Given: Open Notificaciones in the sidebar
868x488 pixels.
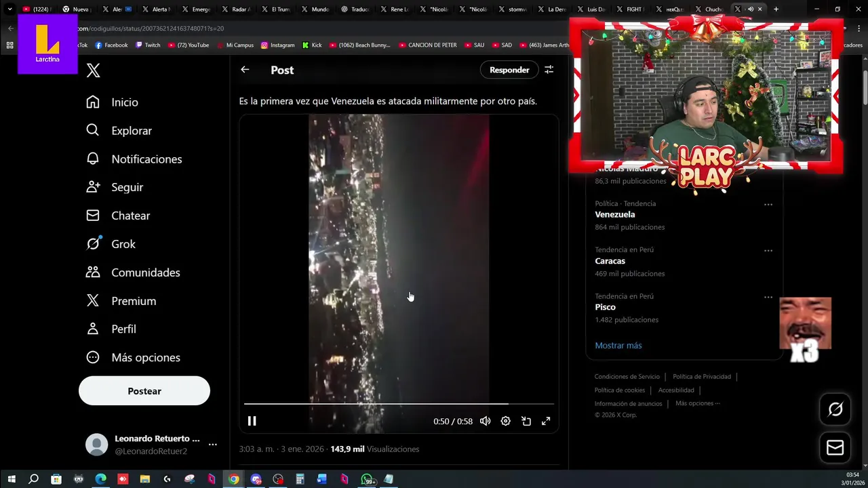Looking at the screenshot, I should click(134, 159).
